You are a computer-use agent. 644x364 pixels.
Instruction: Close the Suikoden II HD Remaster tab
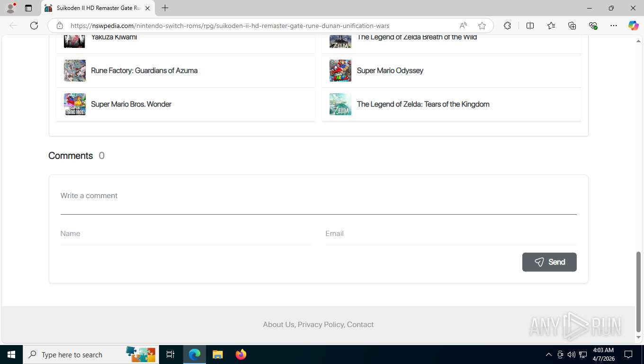pos(147,8)
